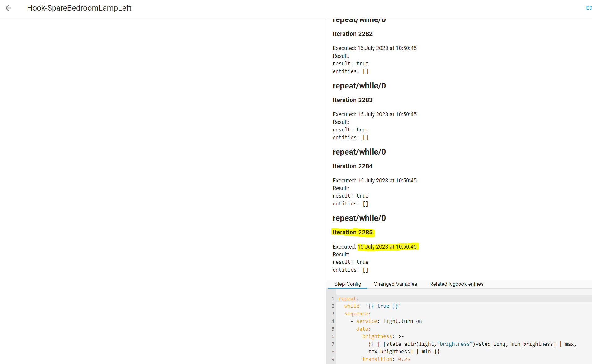The width and height of the screenshot is (592, 364).
Task: Open the Related logbook entries tab
Action: point(456,284)
